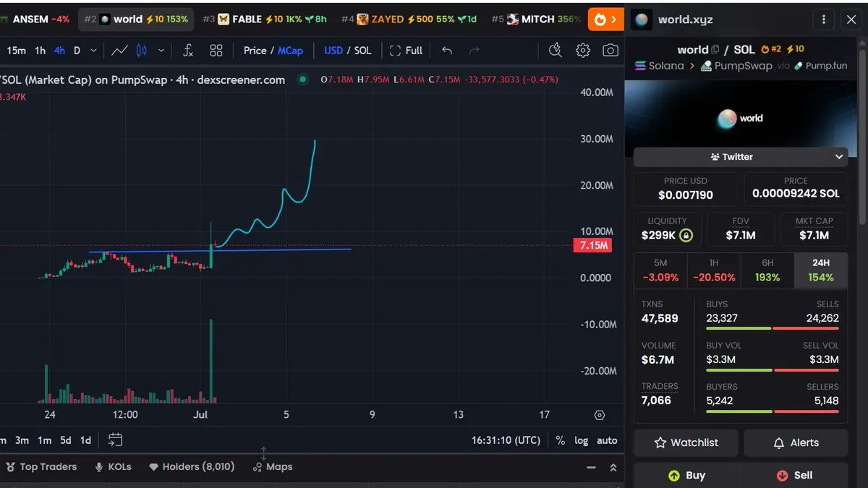The height and width of the screenshot is (488, 868).
Task: Select the line chart type icon
Action: click(120, 51)
